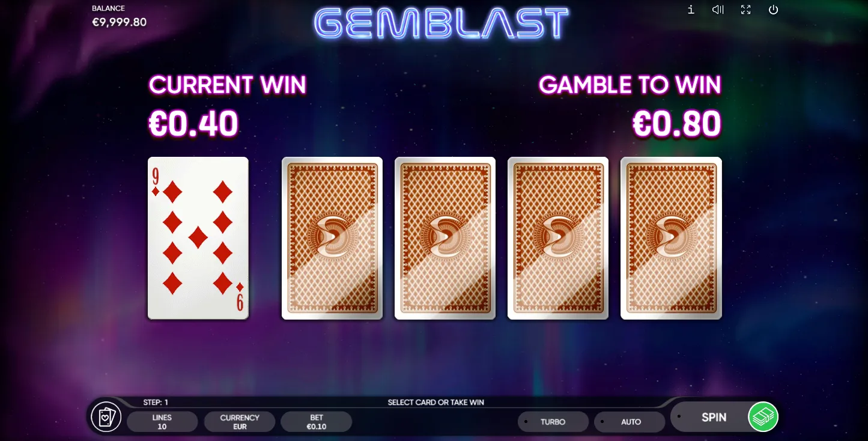Select the first face-down card
This screenshot has width=868, height=441.
tap(332, 238)
